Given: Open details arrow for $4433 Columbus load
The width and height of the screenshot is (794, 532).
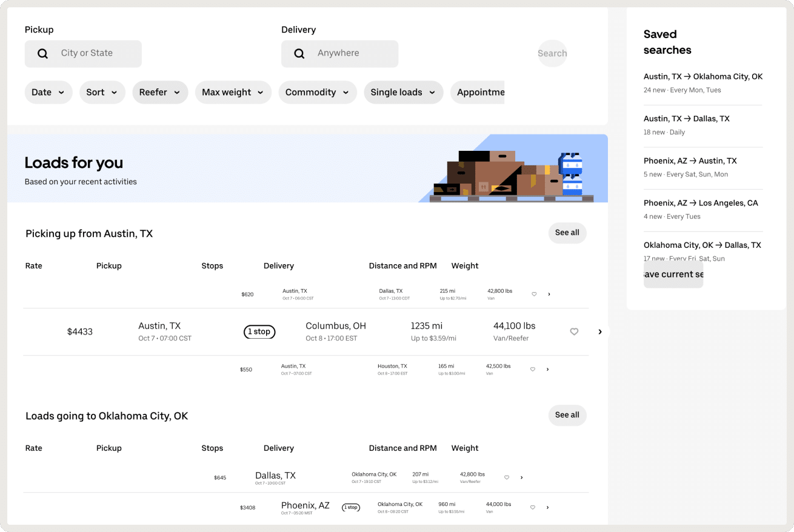Looking at the screenshot, I should pyautogui.click(x=600, y=331).
